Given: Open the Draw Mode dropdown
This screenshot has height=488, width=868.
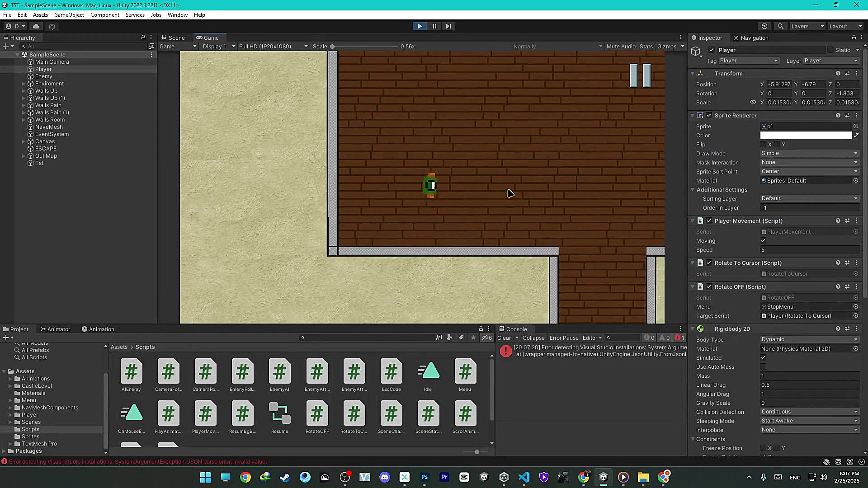Looking at the screenshot, I should [x=809, y=154].
